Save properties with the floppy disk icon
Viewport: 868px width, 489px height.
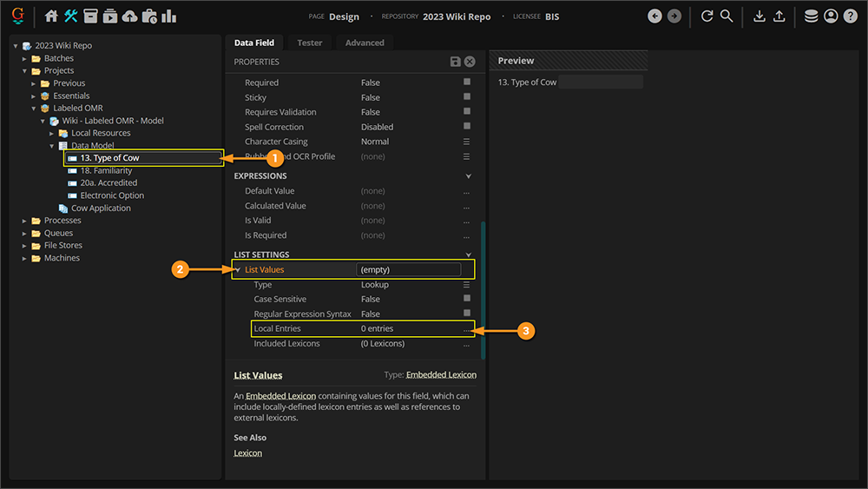tap(455, 62)
